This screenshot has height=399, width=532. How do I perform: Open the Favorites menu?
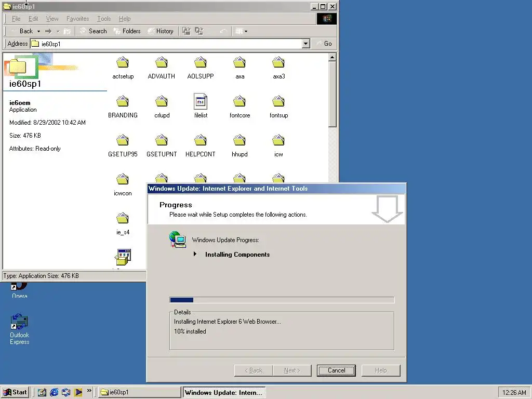[78, 19]
